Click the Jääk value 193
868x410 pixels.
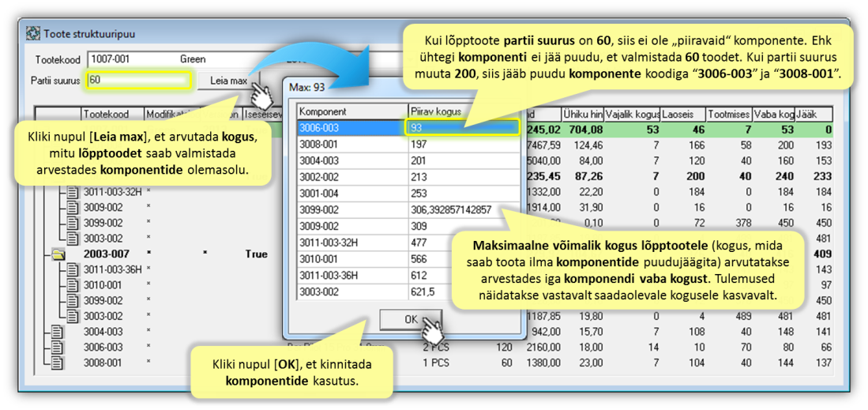click(x=823, y=145)
